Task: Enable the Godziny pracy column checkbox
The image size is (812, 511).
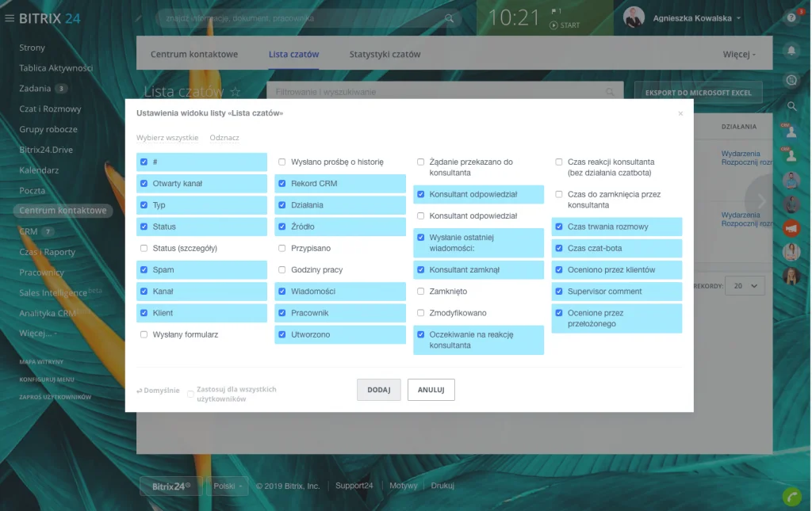Action: tap(282, 270)
